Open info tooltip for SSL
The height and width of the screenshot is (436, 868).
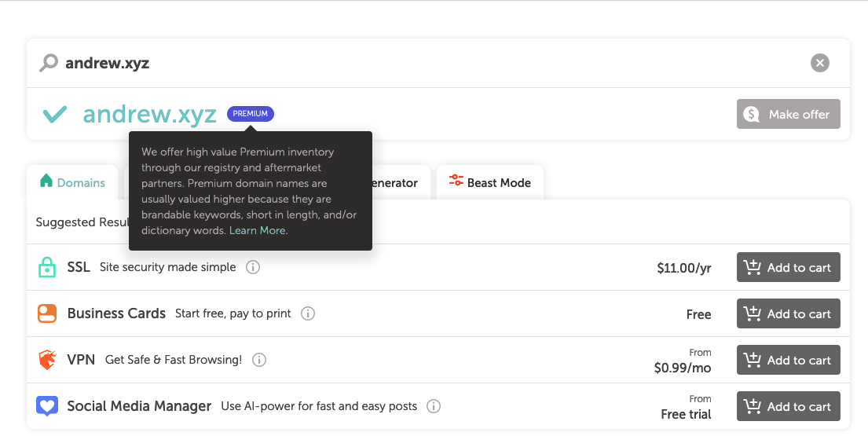point(253,267)
